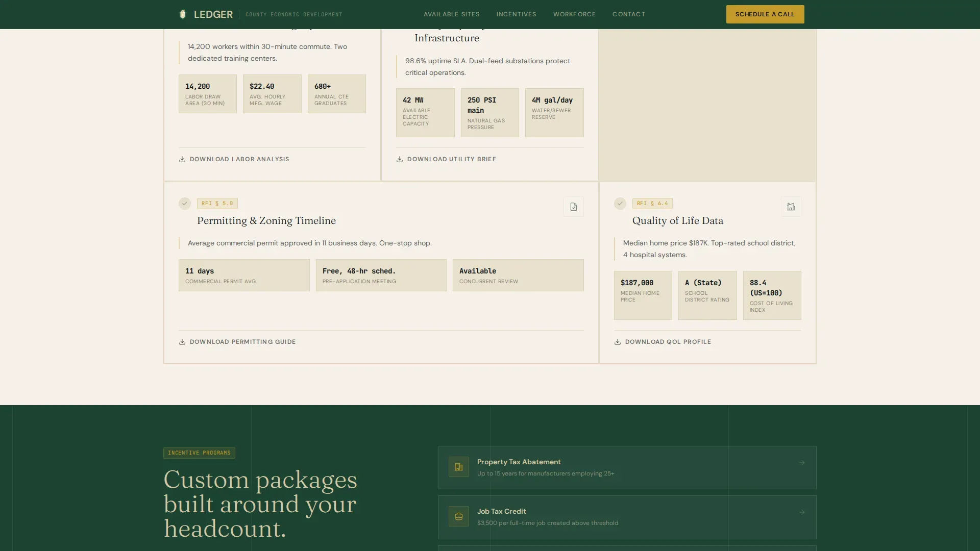
Task: Click the download icon beside Permitting Guide
Action: 182,342
